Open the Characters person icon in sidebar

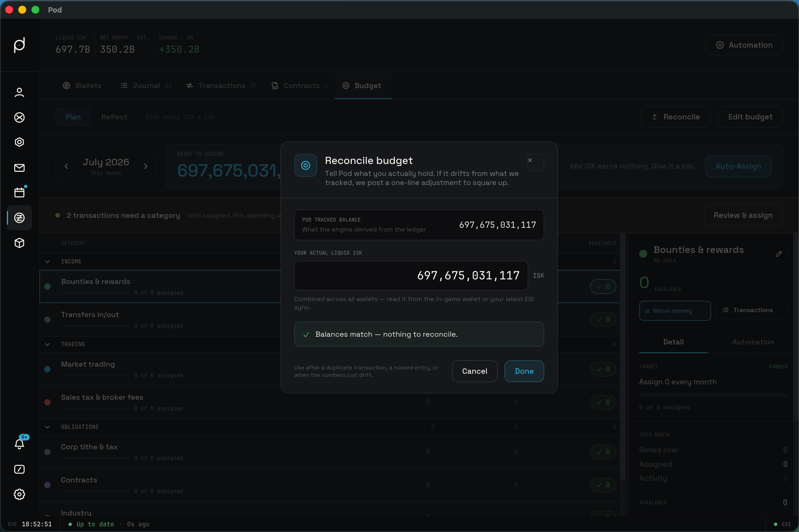pyautogui.click(x=19, y=92)
